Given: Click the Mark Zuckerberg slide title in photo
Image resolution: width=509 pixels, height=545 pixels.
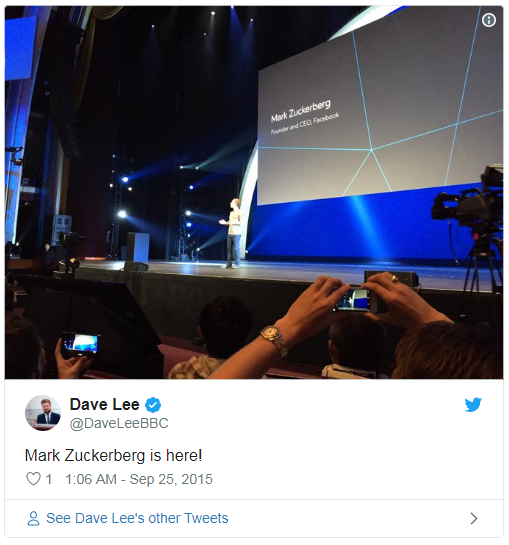Looking at the screenshot, I should [x=300, y=112].
